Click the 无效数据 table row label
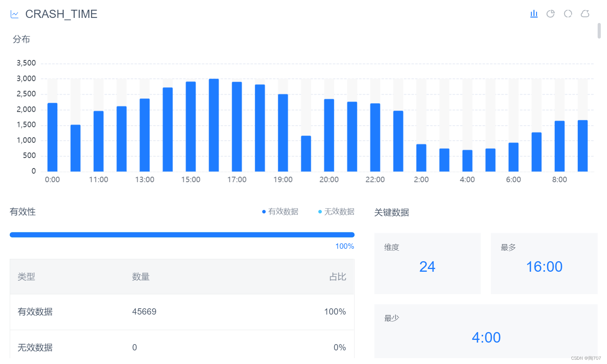The height and width of the screenshot is (364, 607). click(35, 348)
